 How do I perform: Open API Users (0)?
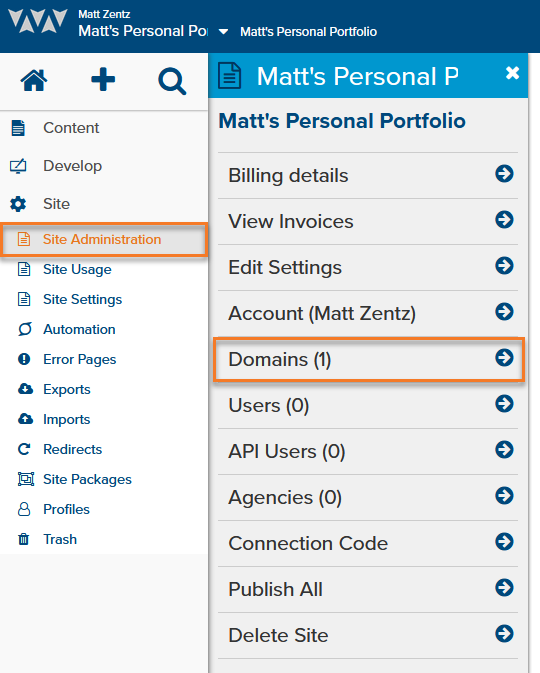tap(368, 451)
